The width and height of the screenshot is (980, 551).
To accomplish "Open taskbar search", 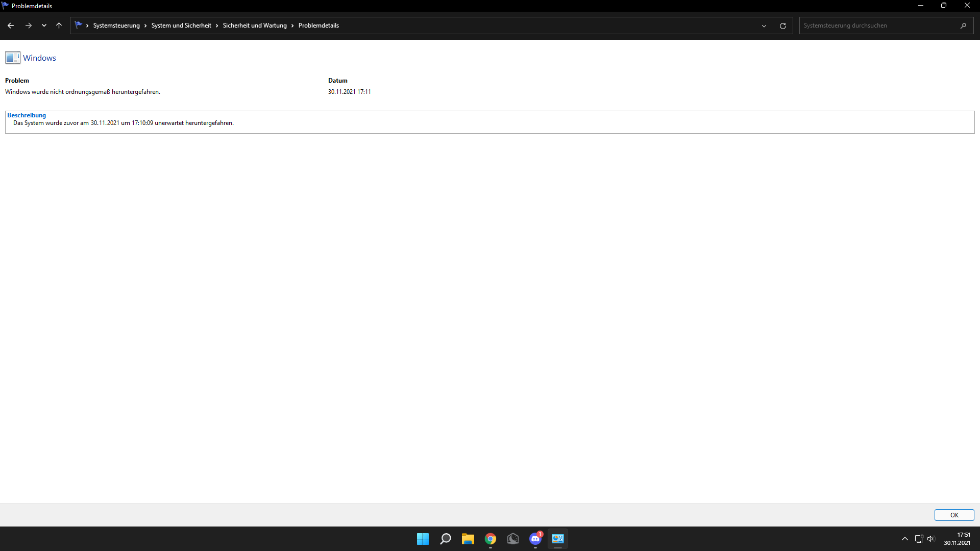I will point(445,539).
